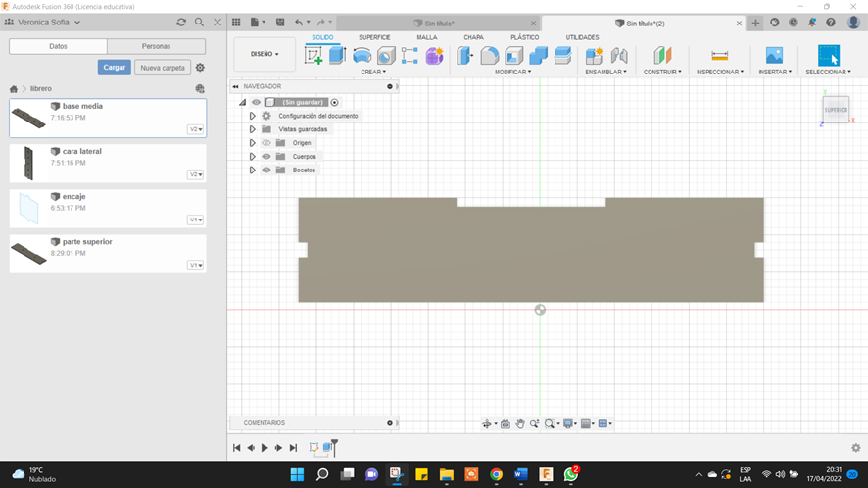Expand the Origen node

[x=253, y=143]
